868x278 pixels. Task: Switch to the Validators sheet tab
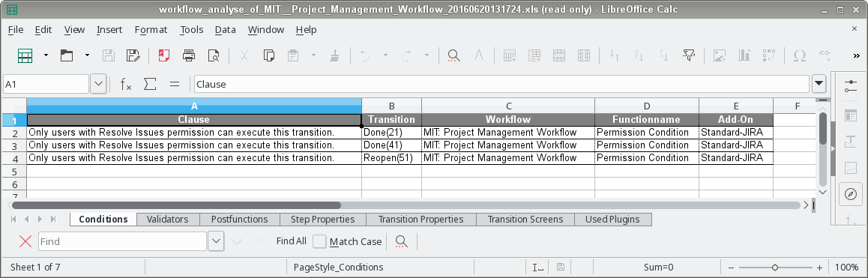point(167,220)
